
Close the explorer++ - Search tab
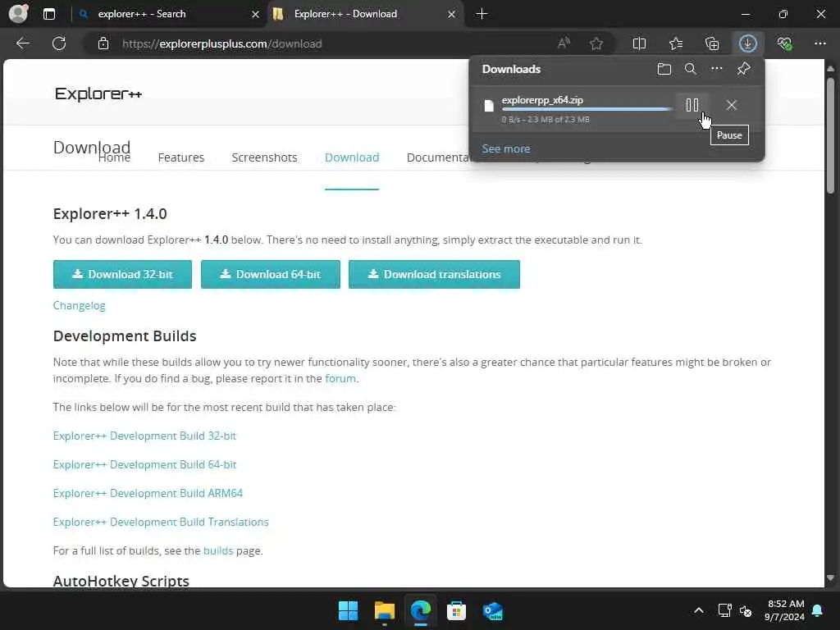[x=256, y=14]
